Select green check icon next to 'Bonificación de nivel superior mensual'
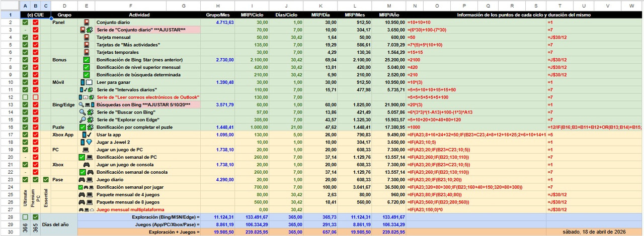 tap(87, 67)
